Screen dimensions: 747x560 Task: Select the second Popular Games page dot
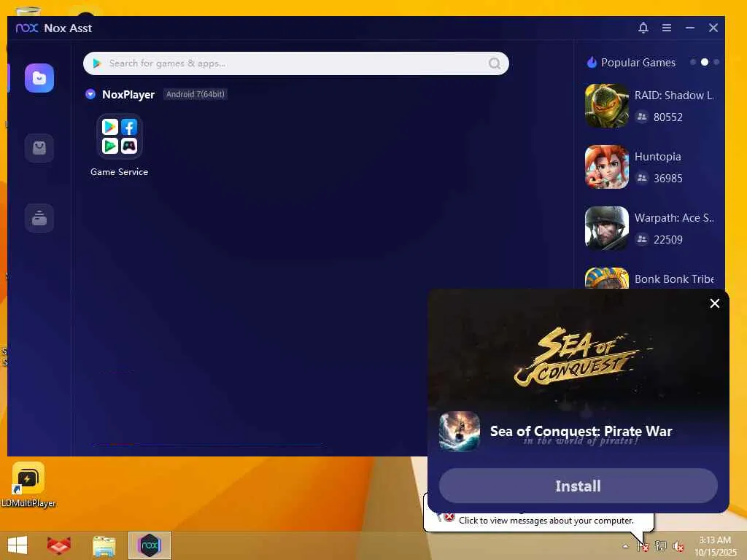click(705, 62)
